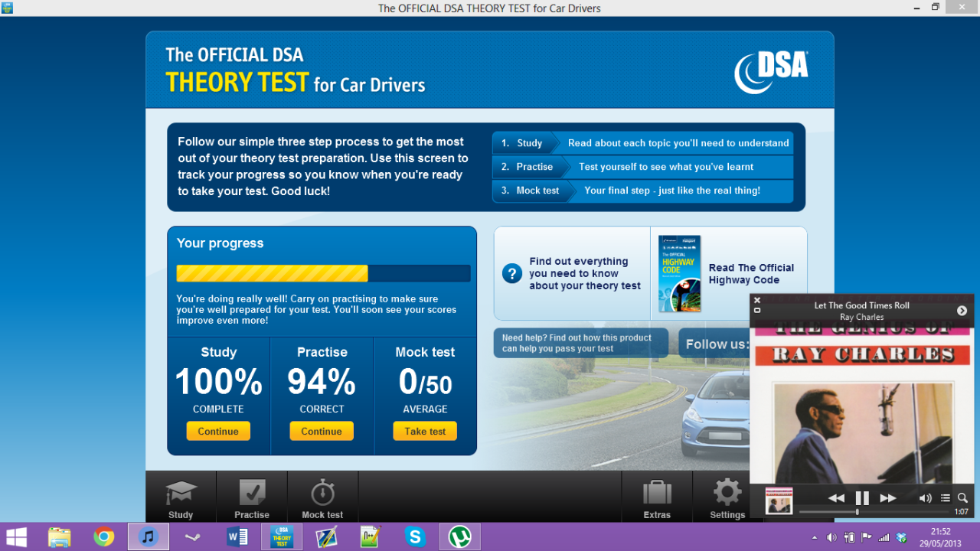
Task: Open Mock test from the bottom navigation bar
Action: tap(322, 497)
